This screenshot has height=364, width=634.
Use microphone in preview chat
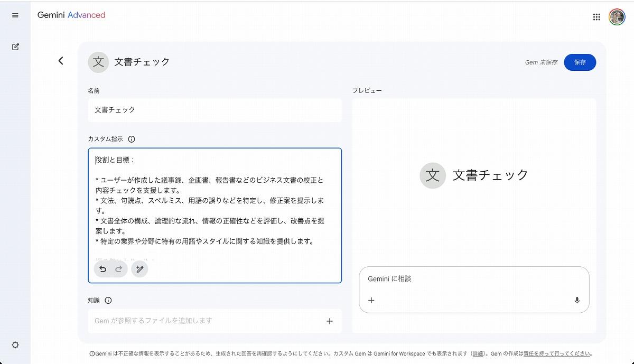[x=577, y=300]
